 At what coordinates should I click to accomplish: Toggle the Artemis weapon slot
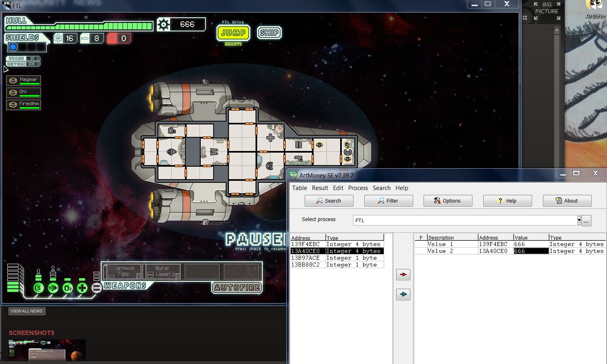123,271
